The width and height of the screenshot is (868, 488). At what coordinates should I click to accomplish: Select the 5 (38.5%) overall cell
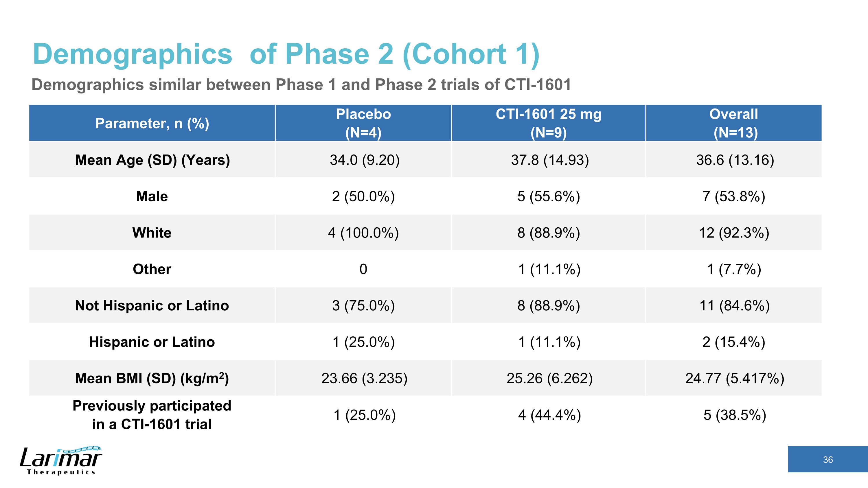coord(735,415)
